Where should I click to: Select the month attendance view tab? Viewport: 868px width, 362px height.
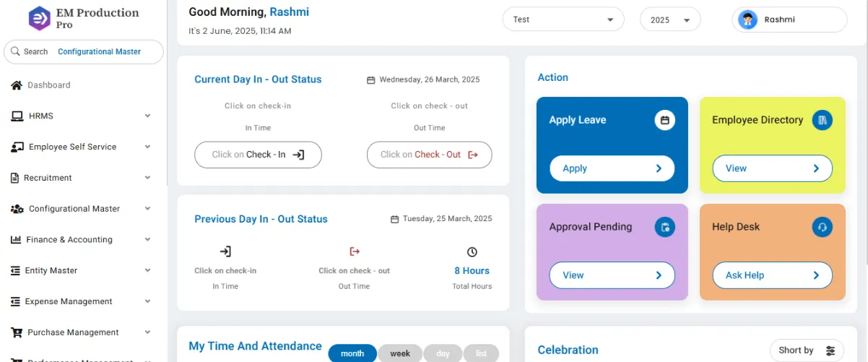click(352, 353)
